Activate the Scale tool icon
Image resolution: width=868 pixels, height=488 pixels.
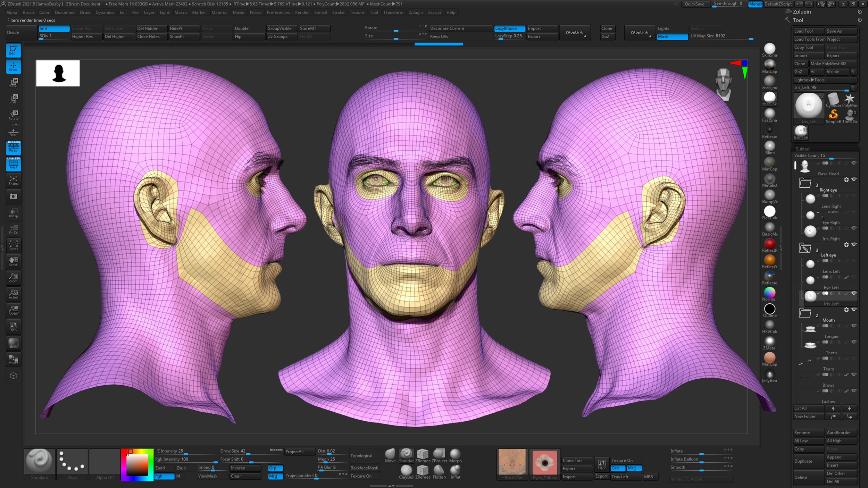[x=13, y=99]
